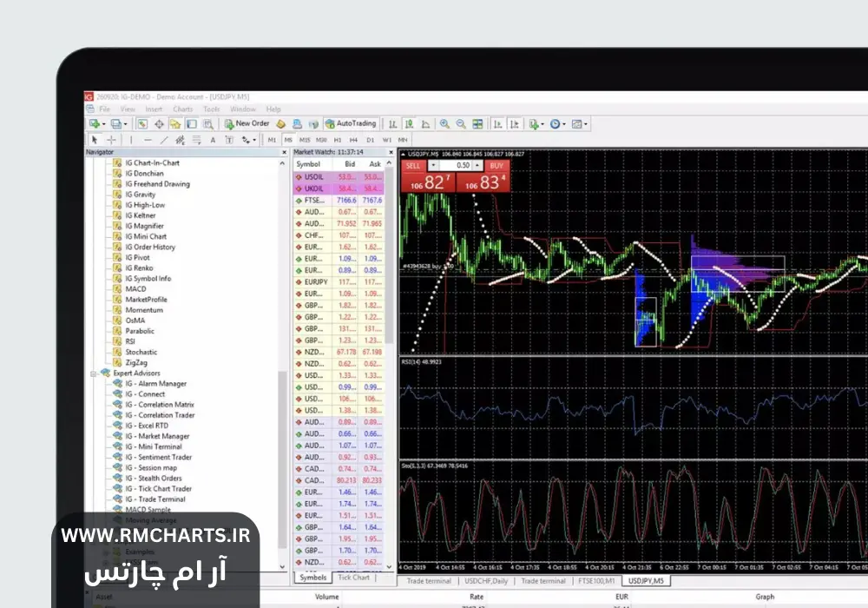Collapse the Expert Advisors tree node
868x608 pixels.
[94, 373]
